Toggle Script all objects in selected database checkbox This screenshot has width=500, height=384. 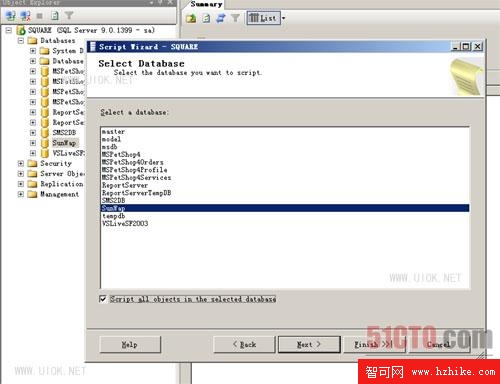(103, 299)
